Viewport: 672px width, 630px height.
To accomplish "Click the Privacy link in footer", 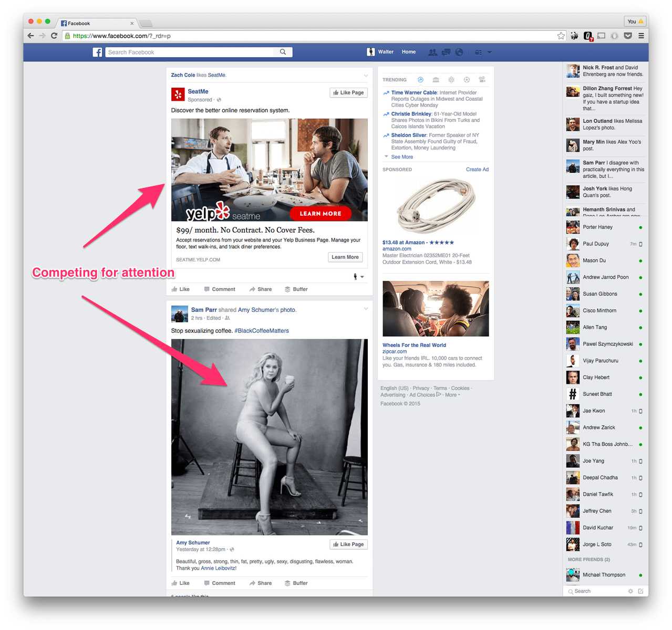I will click(x=421, y=388).
